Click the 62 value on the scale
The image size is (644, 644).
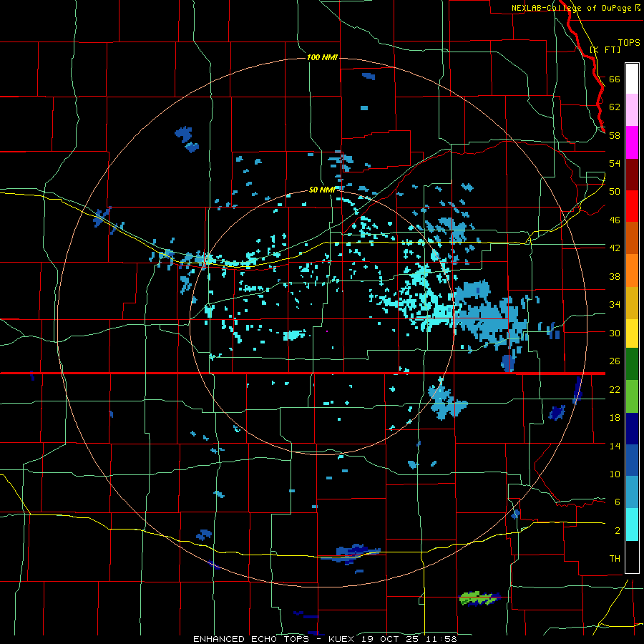615,107
